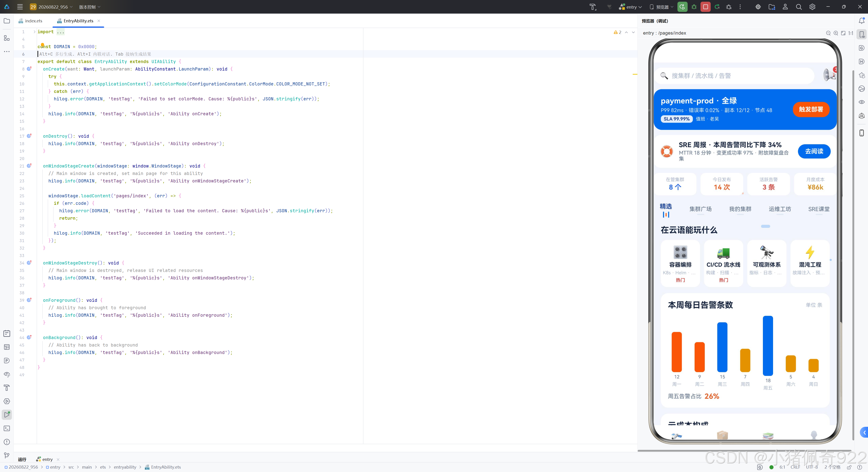Expand the collapsed side panel blue arrow
Screen dimensions: 868x472
pyautogui.click(x=864, y=433)
